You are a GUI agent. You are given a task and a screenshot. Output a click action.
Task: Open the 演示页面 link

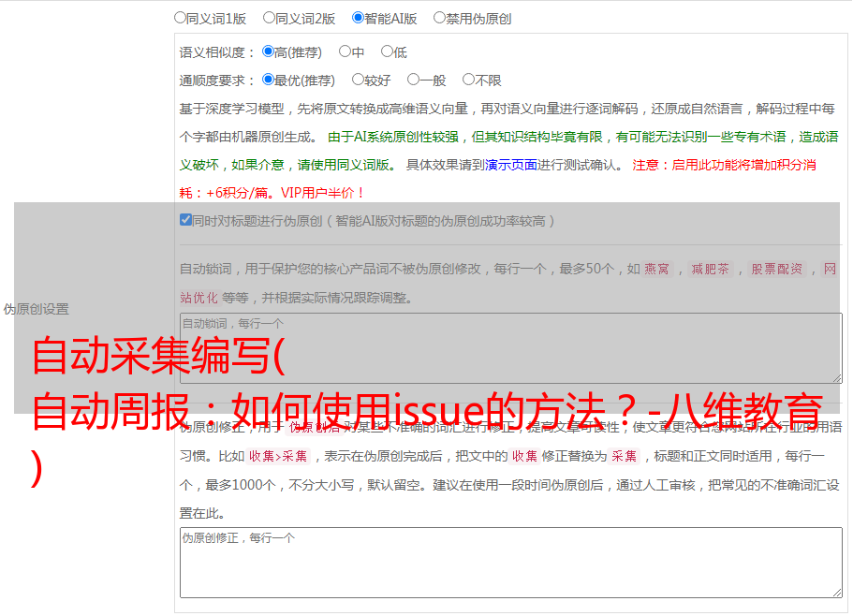pyautogui.click(x=511, y=165)
